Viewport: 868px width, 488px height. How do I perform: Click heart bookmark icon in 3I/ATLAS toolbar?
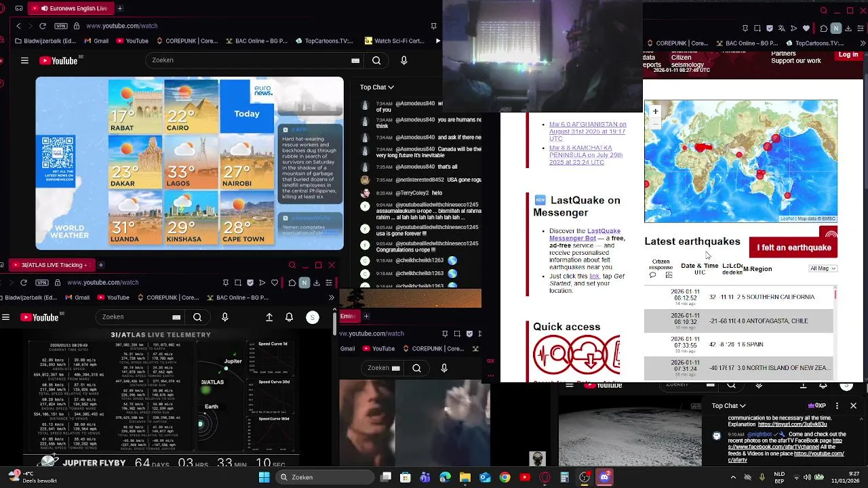(x=275, y=283)
